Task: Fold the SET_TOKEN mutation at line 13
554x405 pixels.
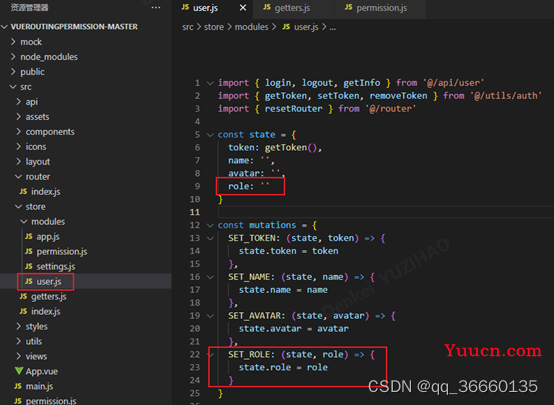Action: click(x=210, y=238)
